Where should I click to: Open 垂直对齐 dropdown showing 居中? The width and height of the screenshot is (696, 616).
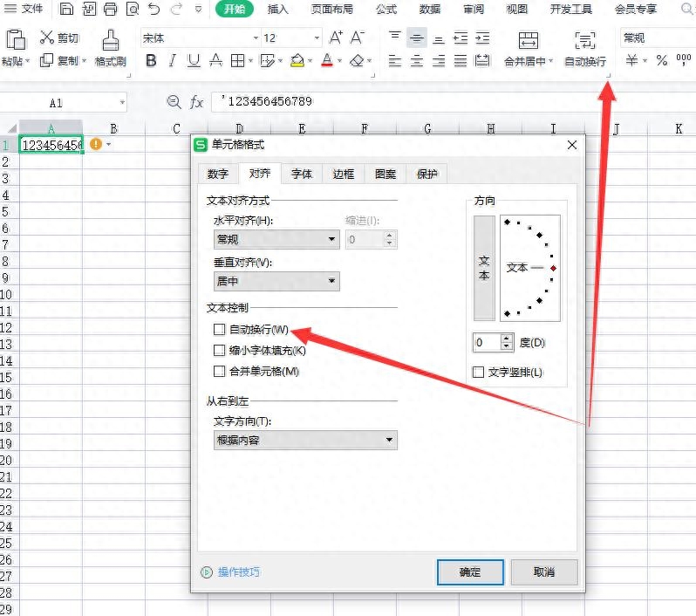pyautogui.click(x=276, y=281)
